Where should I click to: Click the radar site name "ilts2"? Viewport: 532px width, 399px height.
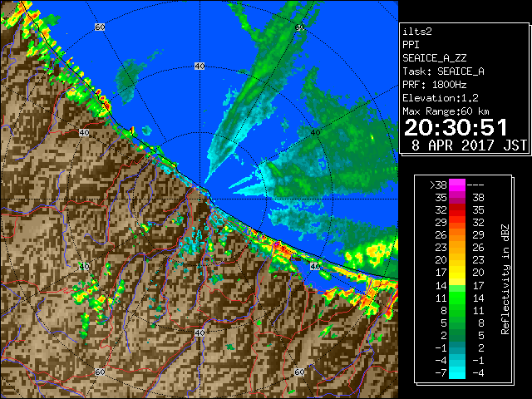tap(417, 32)
